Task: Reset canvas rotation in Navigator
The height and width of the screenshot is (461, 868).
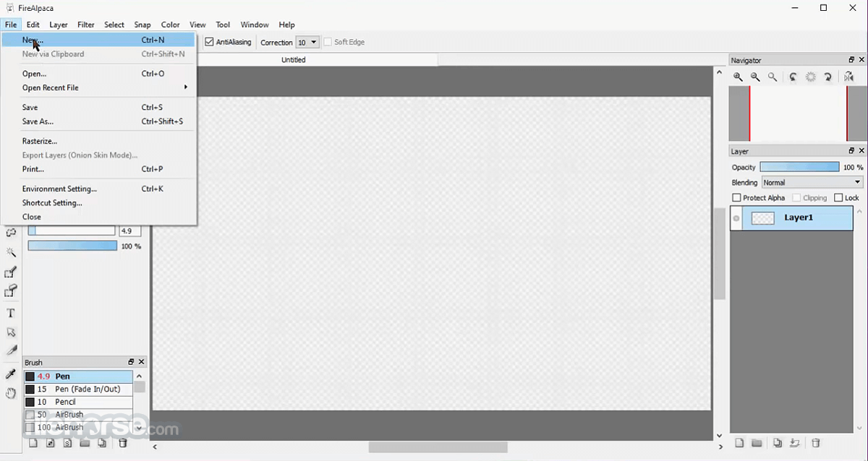Action: tap(811, 77)
